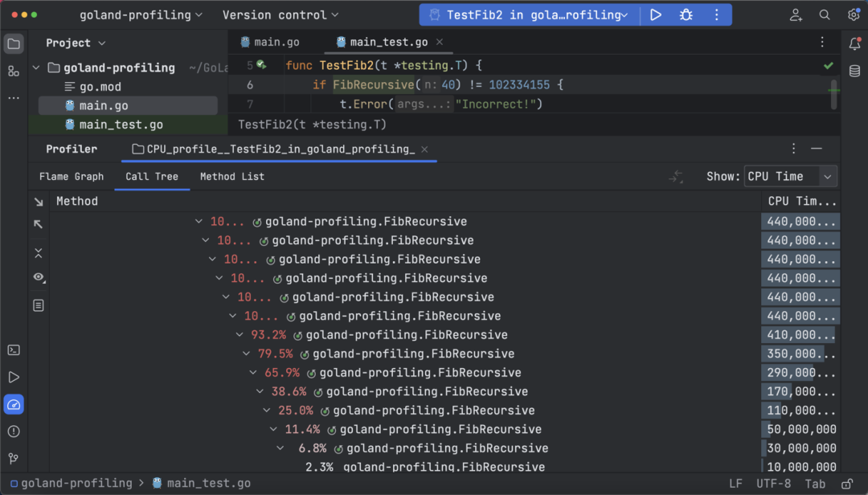Open more run actions menu
868x495 pixels.
pyautogui.click(x=716, y=15)
